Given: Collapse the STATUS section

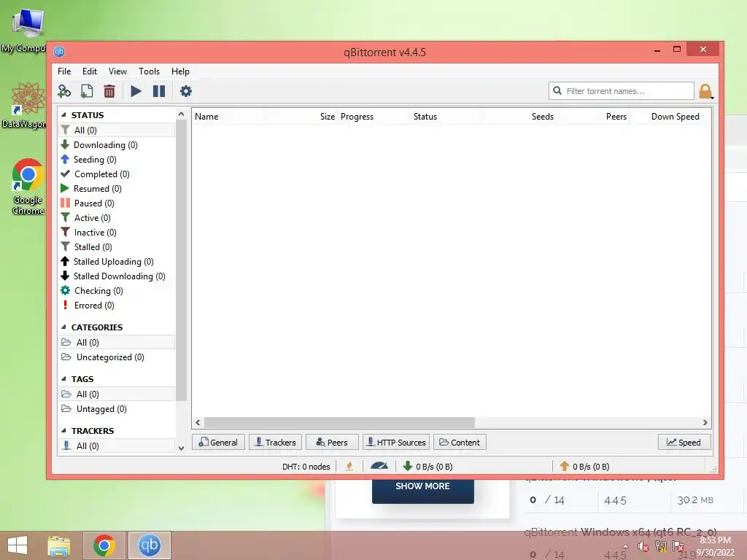Looking at the screenshot, I should pos(64,114).
